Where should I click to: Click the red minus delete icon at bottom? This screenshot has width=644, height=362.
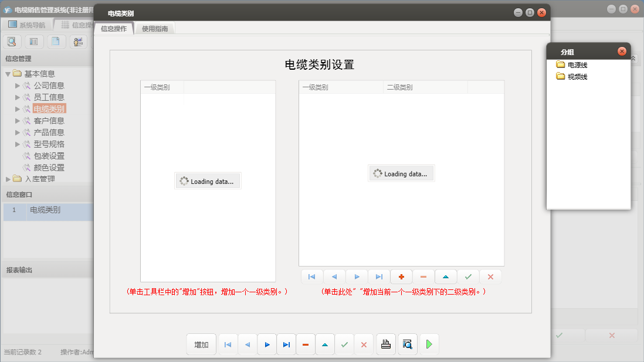[x=306, y=344]
